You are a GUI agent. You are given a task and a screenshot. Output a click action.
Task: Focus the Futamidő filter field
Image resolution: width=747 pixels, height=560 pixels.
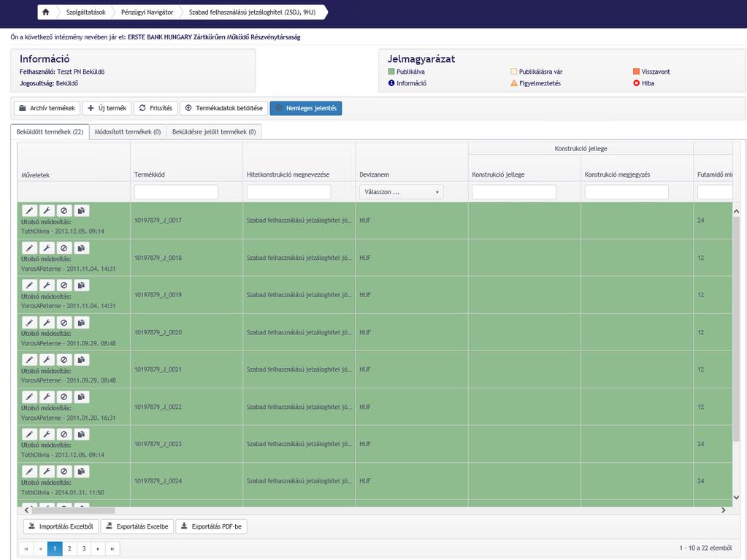tap(715, 192)
